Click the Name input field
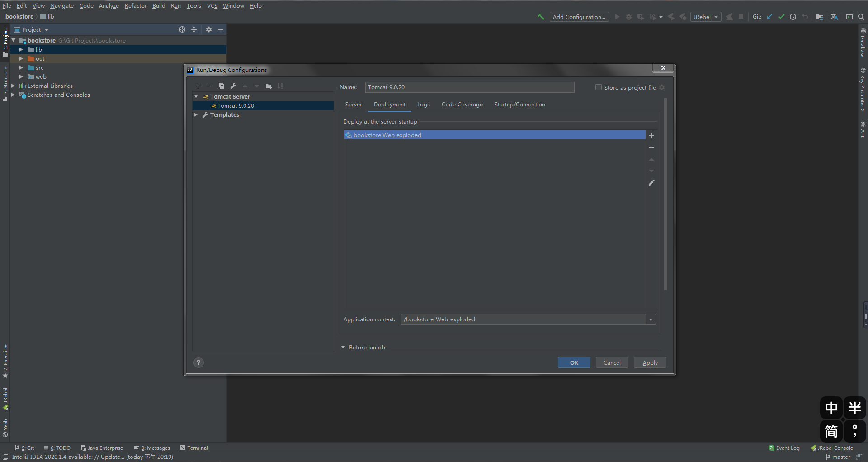Image resolution: width=868 pixels, height=462 pixels. pyautogui.click(x=470, y=87)
